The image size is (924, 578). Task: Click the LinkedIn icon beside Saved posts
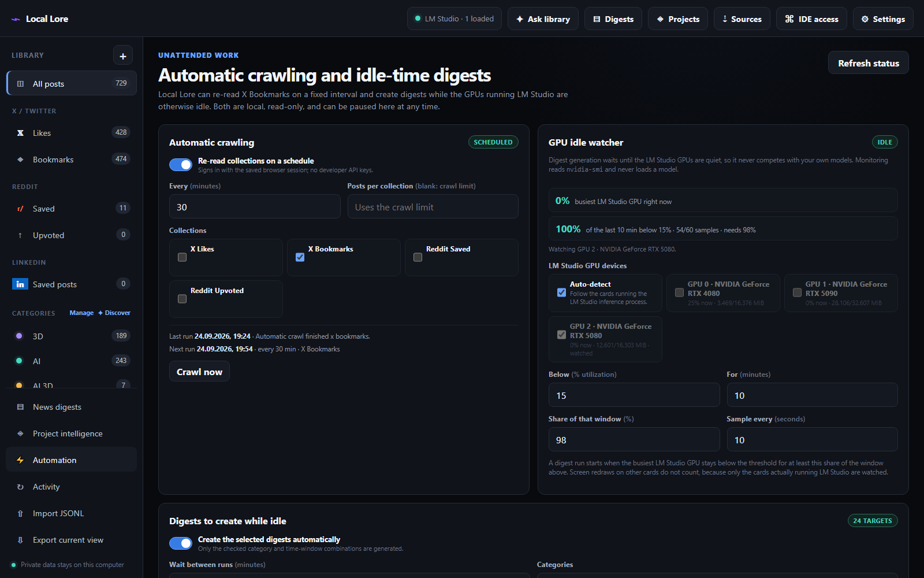coord(20,284)
